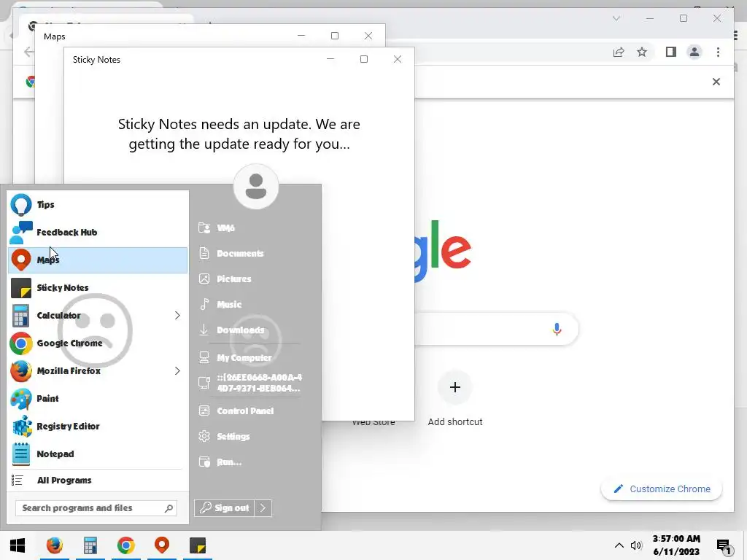Switch to Sticky Notes on the taskbar
The width and height of the screenshot is (747, 560).
pos(198,545)
